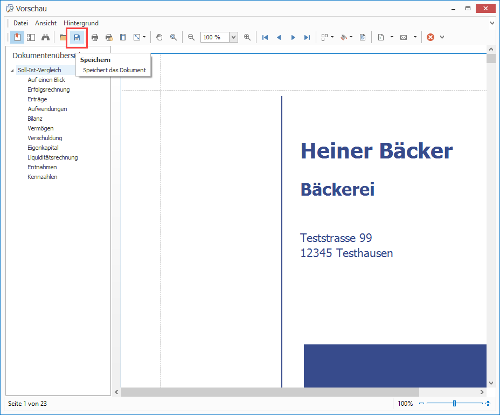This screenshot has width=500, height=415.
Task: Click the vertical scrollbar up arrow
Action: point(491,49)
